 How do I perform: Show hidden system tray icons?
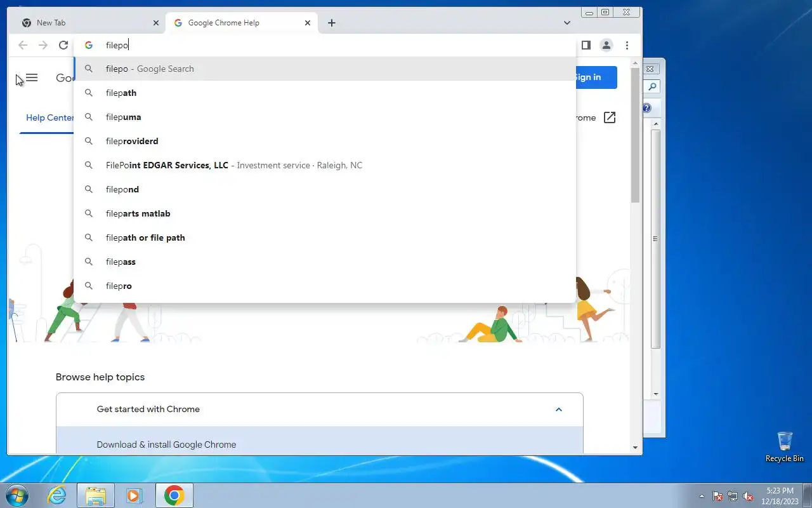tap(702, 496)
